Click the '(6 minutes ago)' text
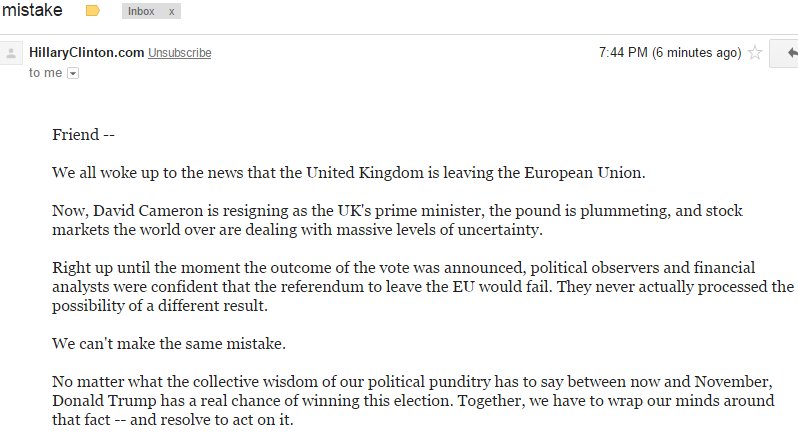This screenshot has height=436, width=798. 696,53
